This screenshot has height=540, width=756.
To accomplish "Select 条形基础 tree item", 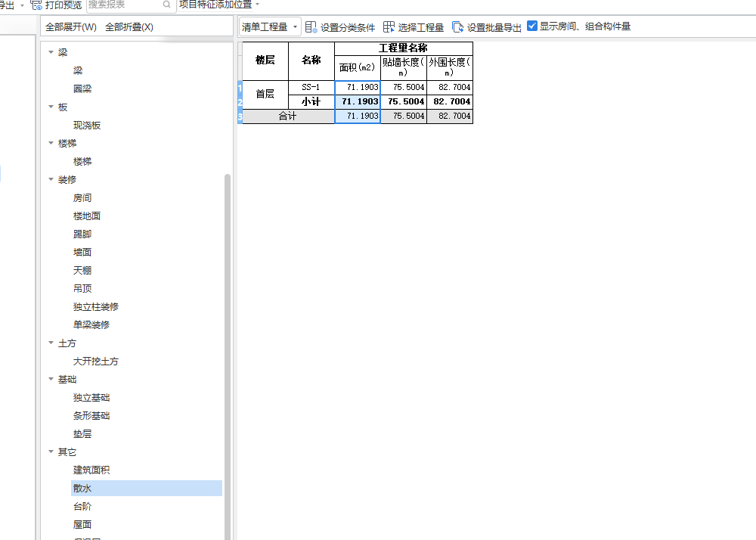I will 91,416.
